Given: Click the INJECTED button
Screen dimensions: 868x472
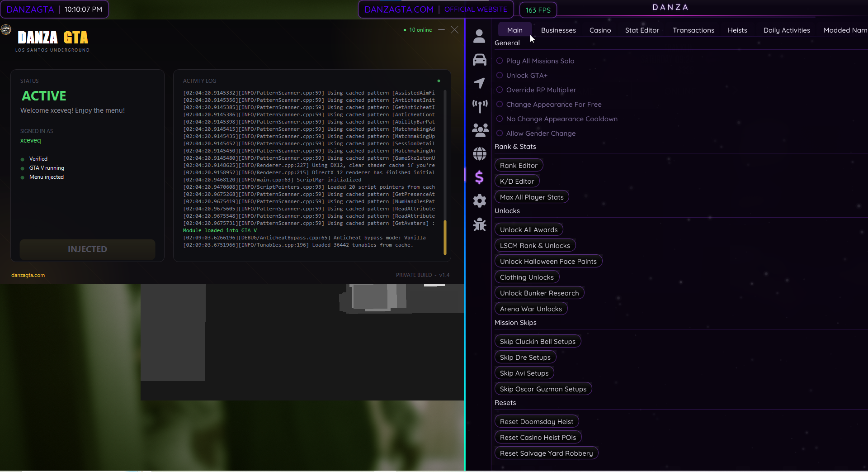Looking at the screenshot, I should 87,249.
